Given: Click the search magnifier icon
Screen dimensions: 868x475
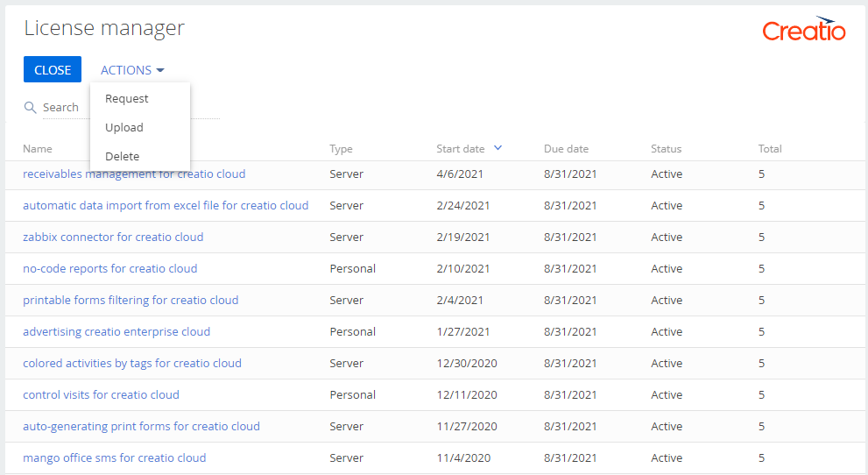Looking at the screenshot, I should point(30,108).
